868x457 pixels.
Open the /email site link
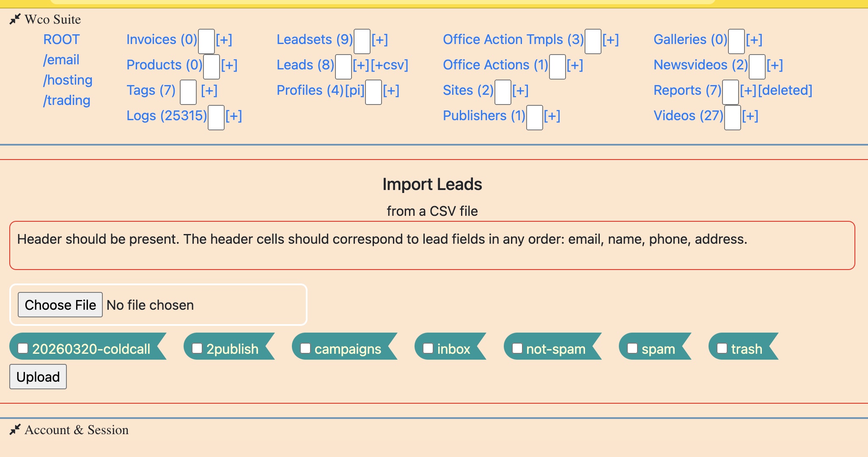point(61,59)
